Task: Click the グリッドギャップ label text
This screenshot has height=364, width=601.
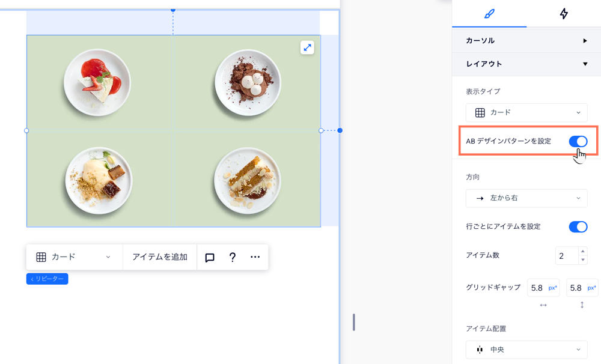Action: tap(493, 287)
